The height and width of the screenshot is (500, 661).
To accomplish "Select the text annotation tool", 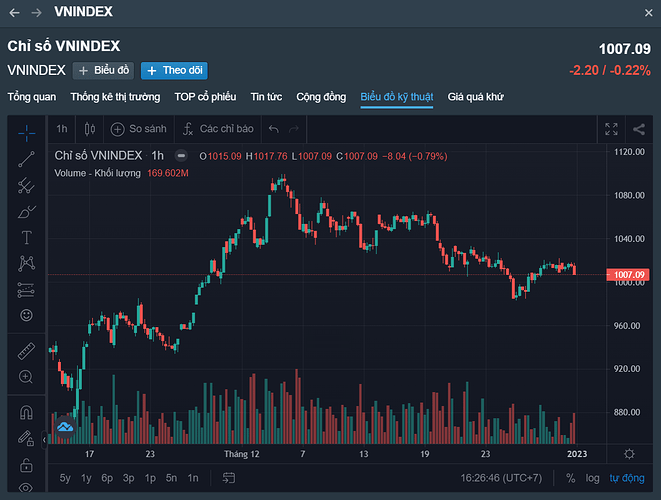I will [27, 237].
